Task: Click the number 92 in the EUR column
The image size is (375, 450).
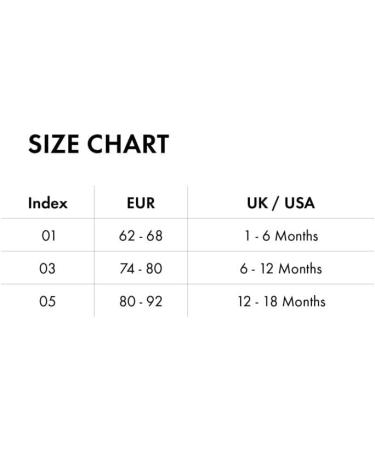Action: click(155, 302)
